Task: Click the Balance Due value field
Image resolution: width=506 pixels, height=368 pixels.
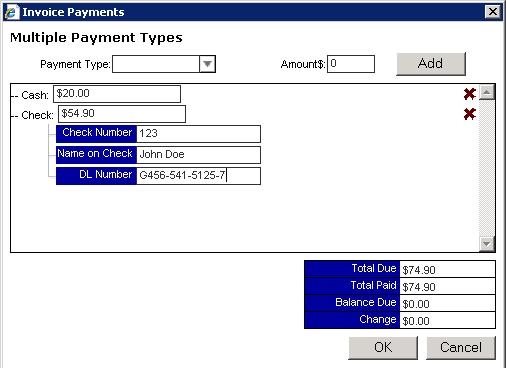Action: tap(447, 304)
